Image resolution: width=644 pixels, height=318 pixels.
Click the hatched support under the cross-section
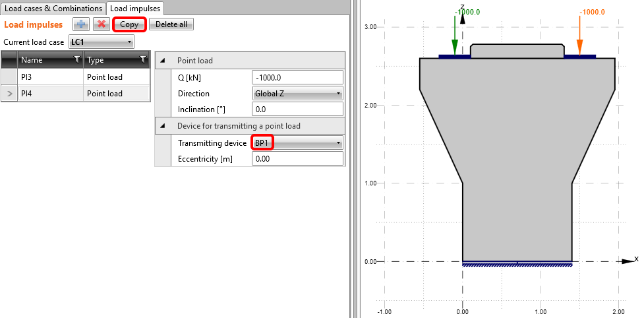517,265
